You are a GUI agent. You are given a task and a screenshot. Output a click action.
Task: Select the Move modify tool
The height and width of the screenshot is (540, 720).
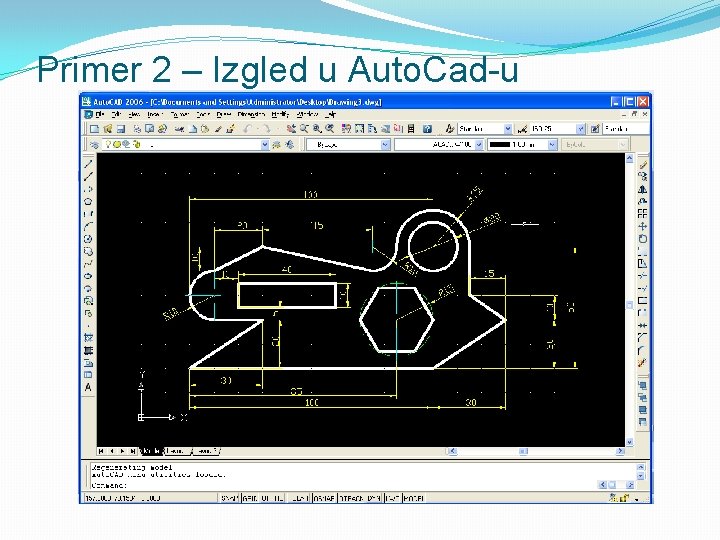tap(642, 226)
